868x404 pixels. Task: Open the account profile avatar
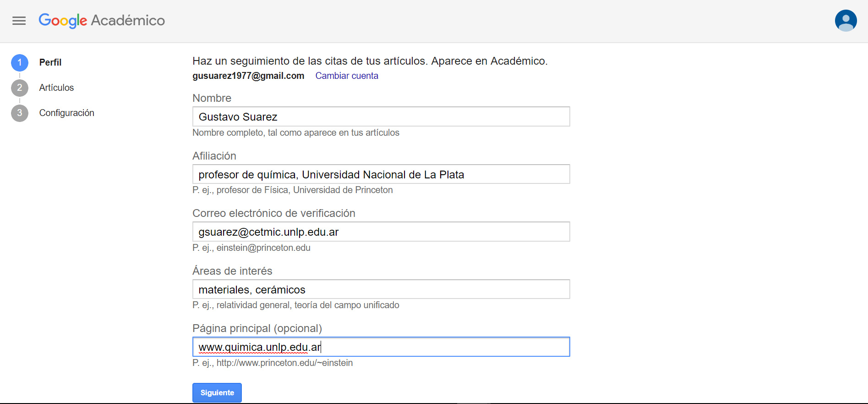coord(846,21)
